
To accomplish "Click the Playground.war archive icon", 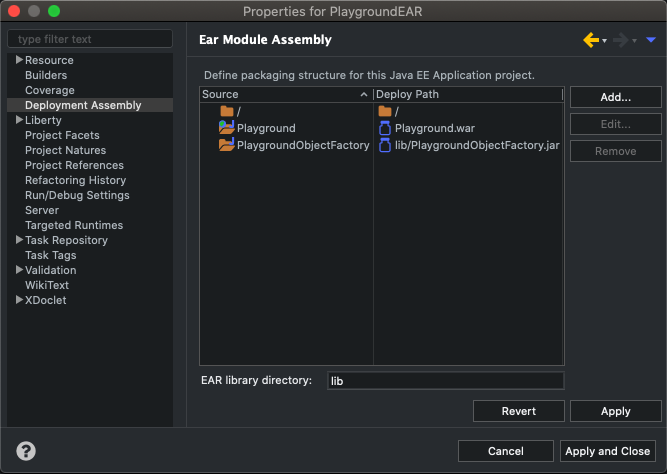I will point(385,128).
